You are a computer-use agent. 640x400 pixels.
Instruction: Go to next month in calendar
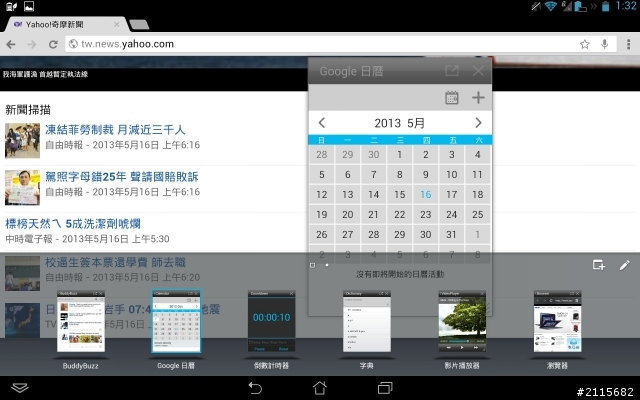pyautogui.click(x=478, y=123)
